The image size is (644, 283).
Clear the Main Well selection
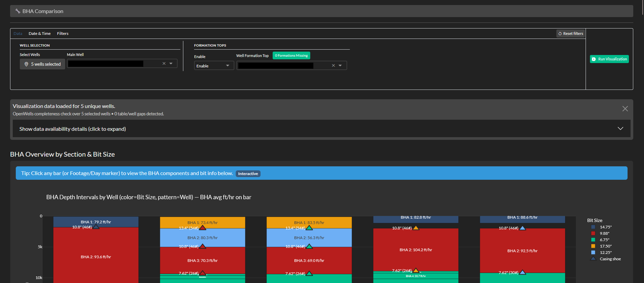point(164,64)
